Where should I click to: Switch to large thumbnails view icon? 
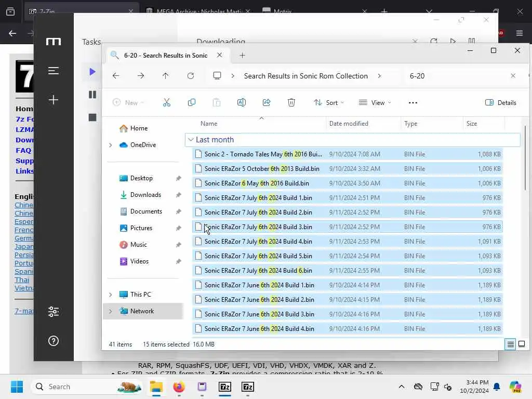522,344
